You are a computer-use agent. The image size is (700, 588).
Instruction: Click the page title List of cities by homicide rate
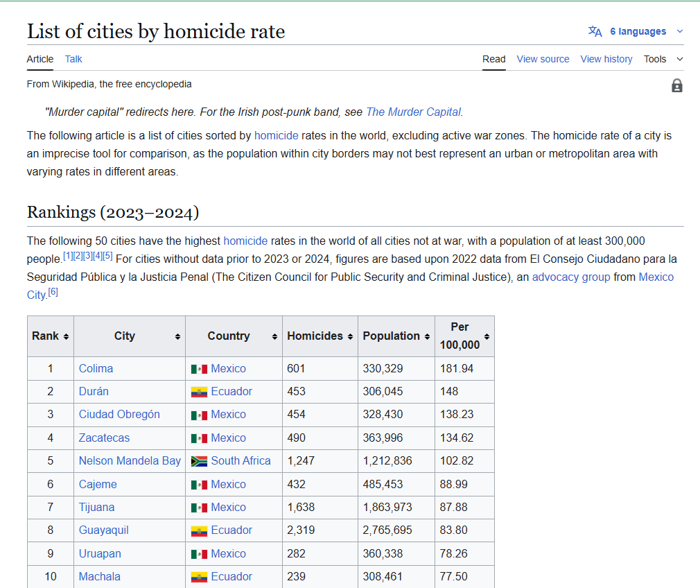coord(156,31)
